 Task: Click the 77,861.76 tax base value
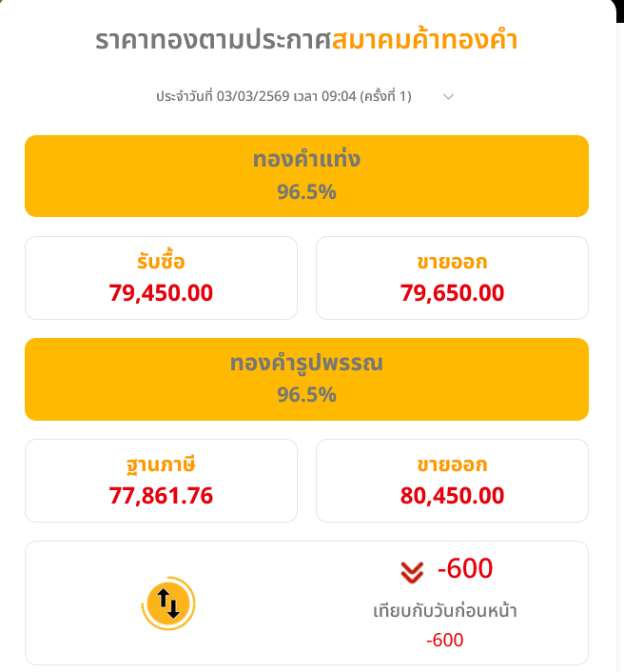click(161, 495)
